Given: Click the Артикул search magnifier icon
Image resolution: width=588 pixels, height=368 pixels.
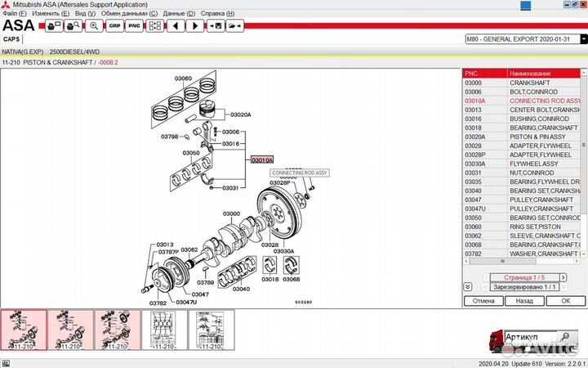Looking at the screenshot, I should click(x=567, y=336).
